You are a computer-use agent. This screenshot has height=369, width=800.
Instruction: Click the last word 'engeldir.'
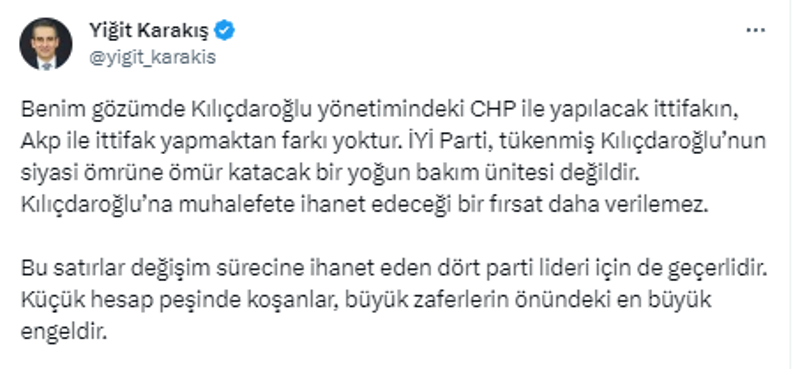pos(65,332)
